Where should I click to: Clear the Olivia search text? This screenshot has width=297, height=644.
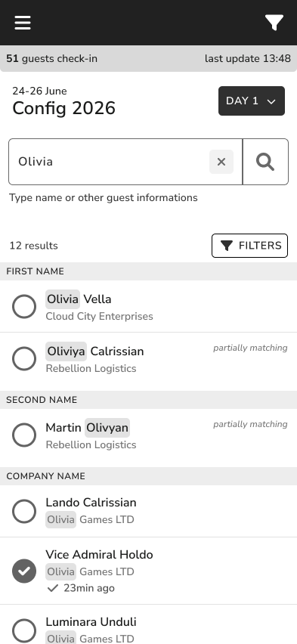[221, 162]
